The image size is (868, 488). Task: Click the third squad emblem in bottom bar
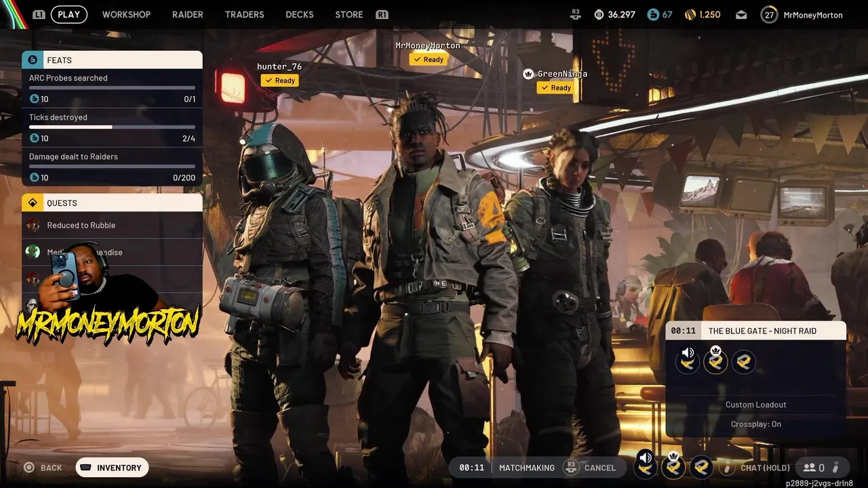[701, 467]
